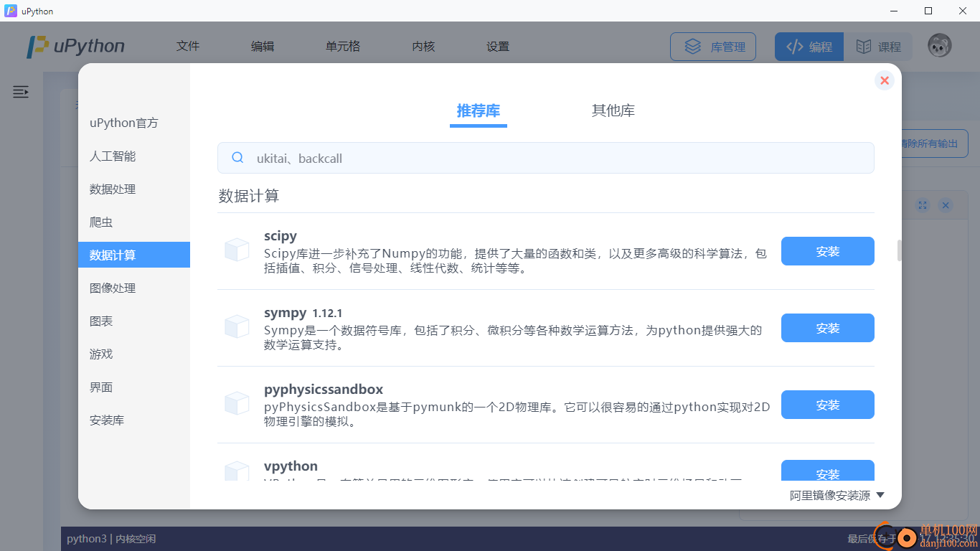Select the 其他库 tab
Viewport: 980px width, 551px height.
tap(613, 111)
